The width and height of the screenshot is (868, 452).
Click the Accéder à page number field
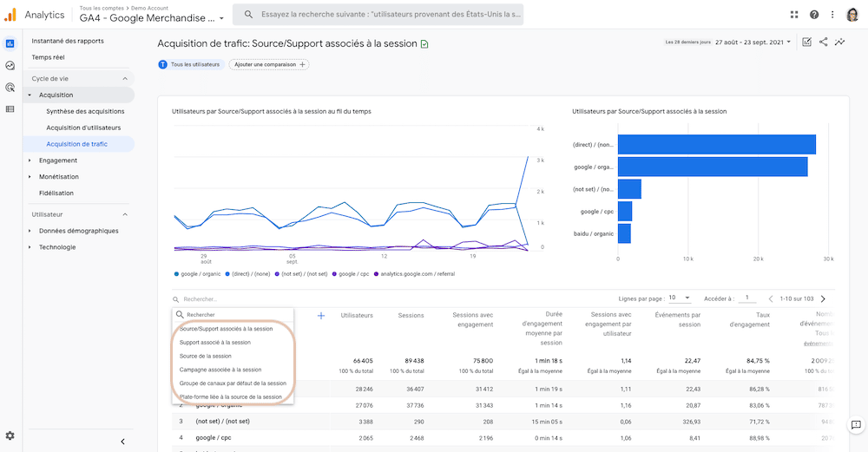(747, 298)
